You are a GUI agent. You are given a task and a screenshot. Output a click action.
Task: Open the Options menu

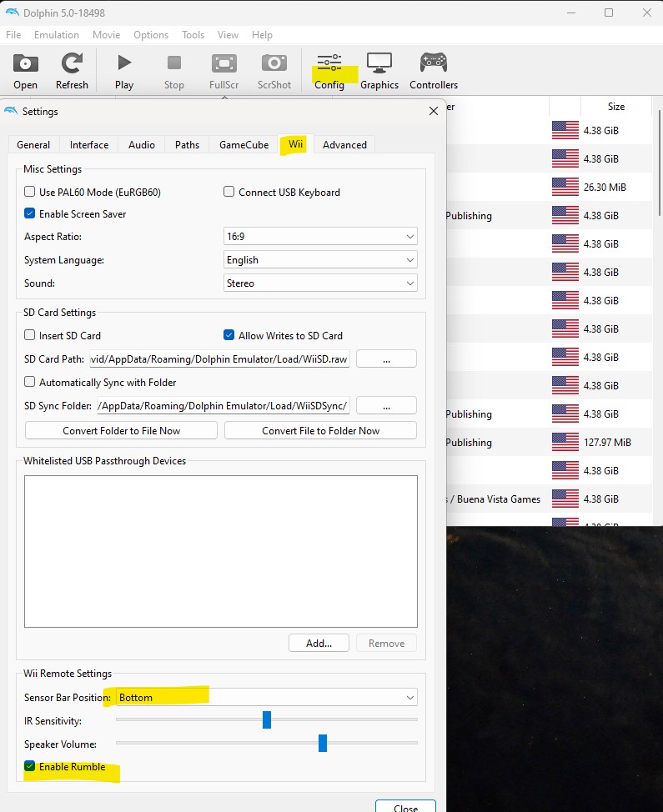pos(151,35)
